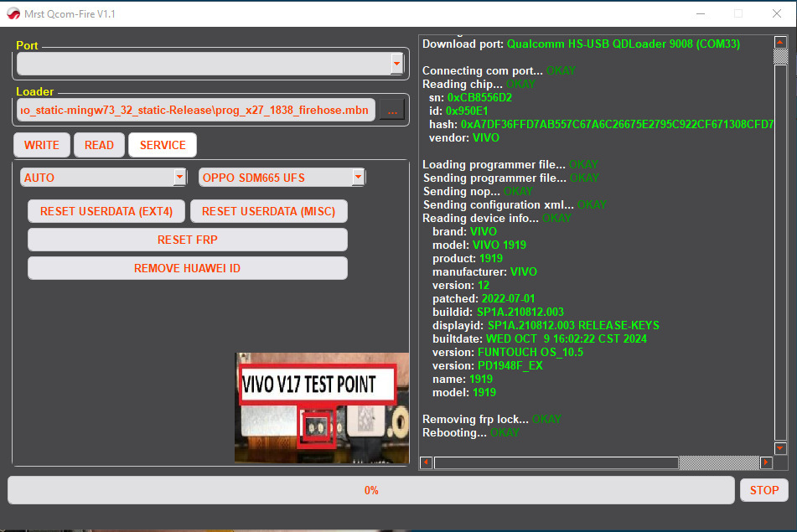This screenshot has width=797, height=532.
Task: Switch to the WRITE tab
Action: (x=42, y=145)
